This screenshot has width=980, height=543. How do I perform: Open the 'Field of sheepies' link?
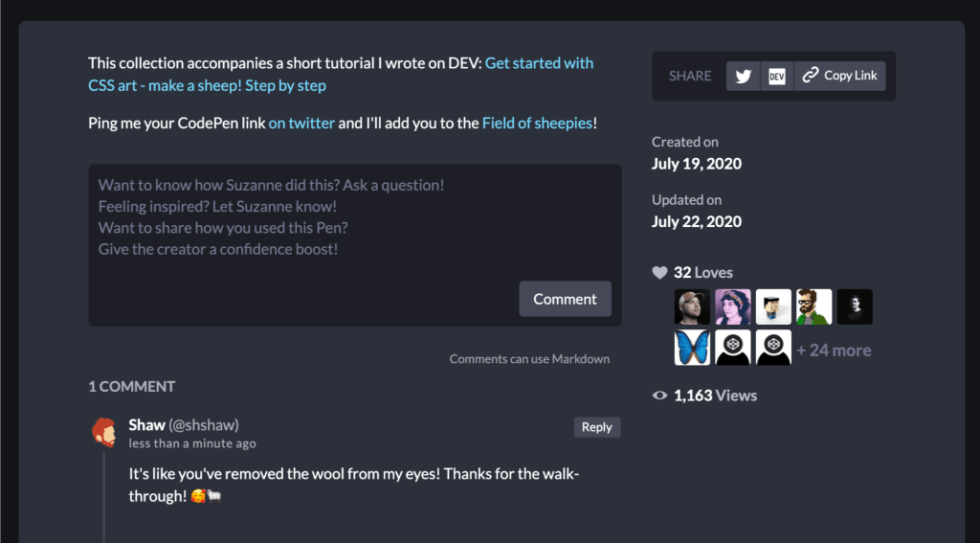537,124
